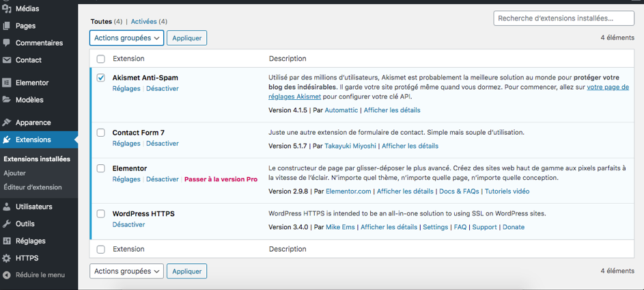
Task: Check the Elementor plugin checkbox
Action: (100, 168)
